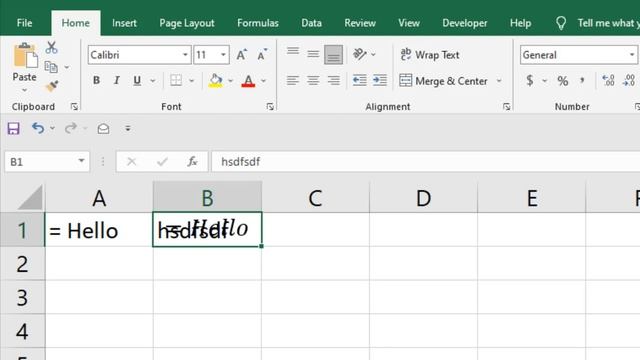Screen dimensions: 640x360
Task: Click the Increase Indent icon
Action: [380, 80]
